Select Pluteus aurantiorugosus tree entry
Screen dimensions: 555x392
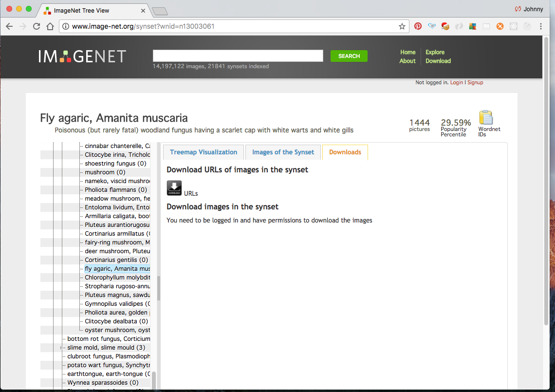[x=117, y=225]
